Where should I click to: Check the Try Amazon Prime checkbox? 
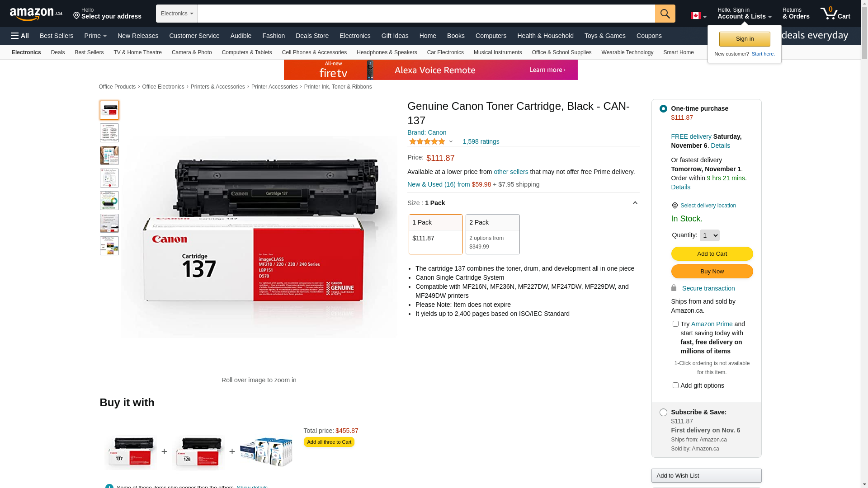(x=675, y=324)
